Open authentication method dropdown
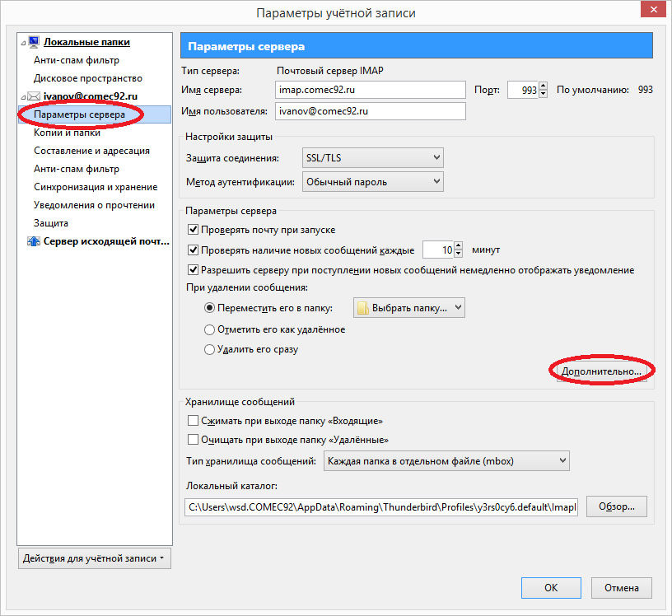This screenshot has height=616, width=672. tap(373, 181)
